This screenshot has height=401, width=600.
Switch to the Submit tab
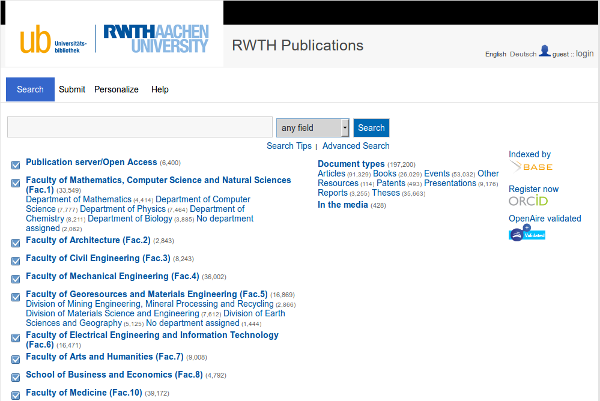pos(72,90)
